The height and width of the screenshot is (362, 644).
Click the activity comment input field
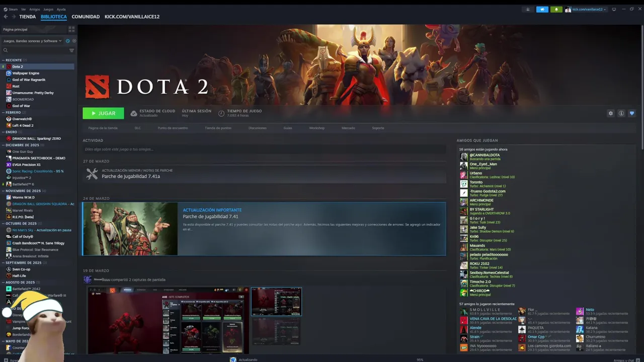pyautogui.click(x=264, y=149)
